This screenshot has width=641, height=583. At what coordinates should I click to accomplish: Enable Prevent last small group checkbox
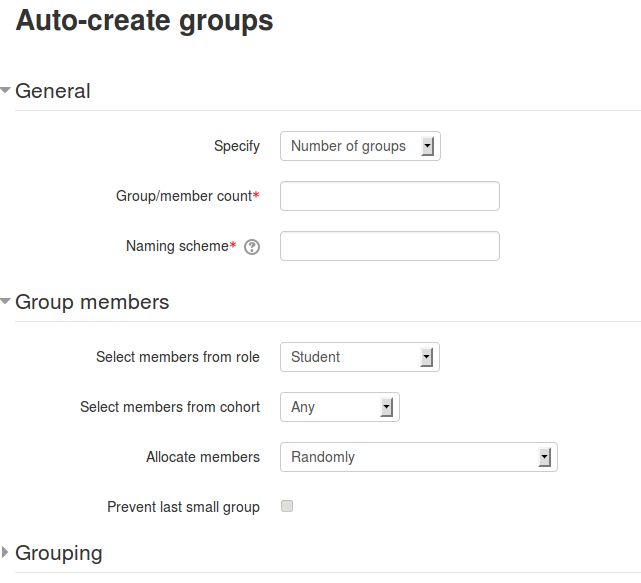(x=287, y=506)
